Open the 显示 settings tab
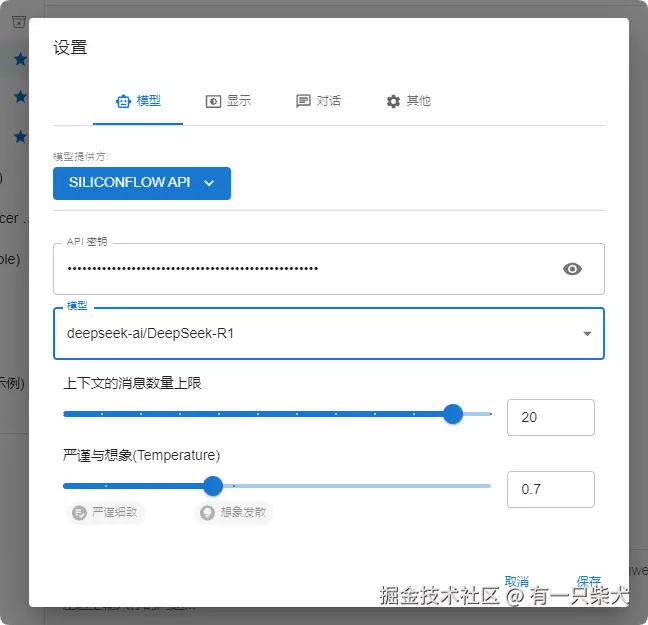The image size is (648, 625). pos(228,101)
